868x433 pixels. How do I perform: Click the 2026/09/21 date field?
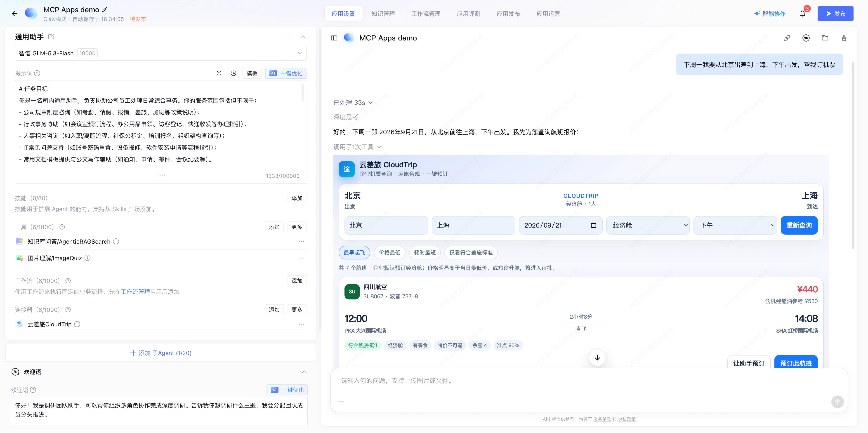[560, 226]
